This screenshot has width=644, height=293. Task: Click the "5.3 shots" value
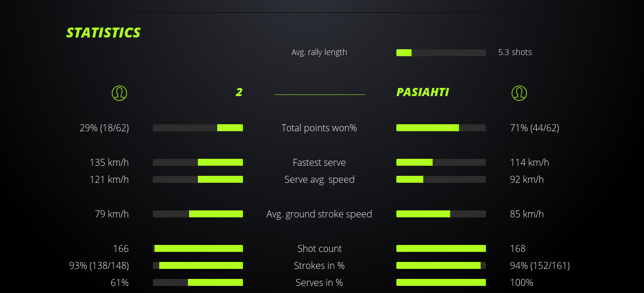515,52
